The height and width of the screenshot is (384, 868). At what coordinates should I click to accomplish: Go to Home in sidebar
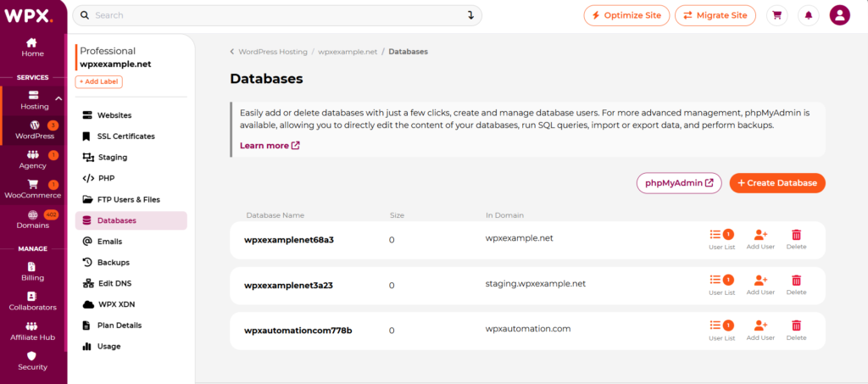point(32,47)
